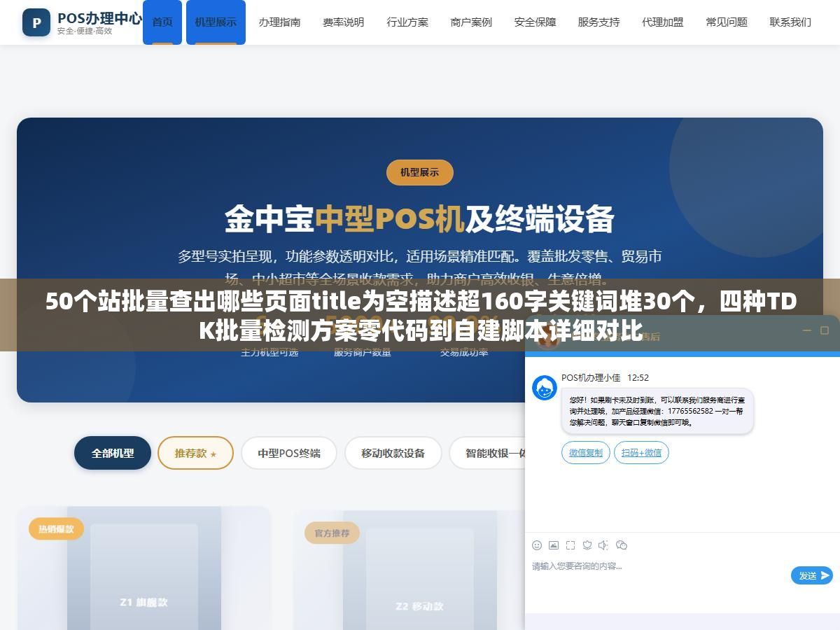Toggle the chat sound speaker icon
Image resolution: width=840 pixels, height=630 pixels.
[x=603, y=545]
